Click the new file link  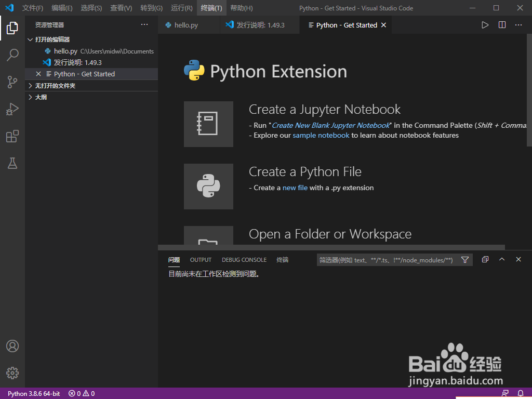[x=295, y=188]
